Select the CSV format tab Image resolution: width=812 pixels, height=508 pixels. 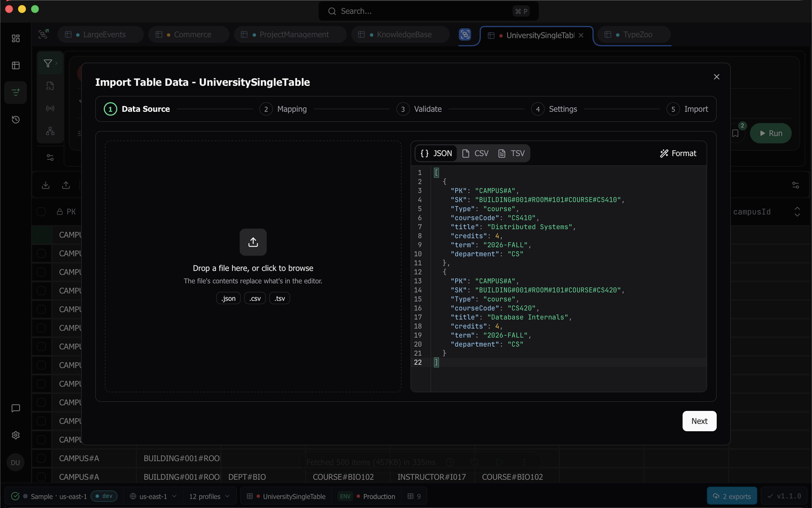pyautogui.click(x=475, y=154)
